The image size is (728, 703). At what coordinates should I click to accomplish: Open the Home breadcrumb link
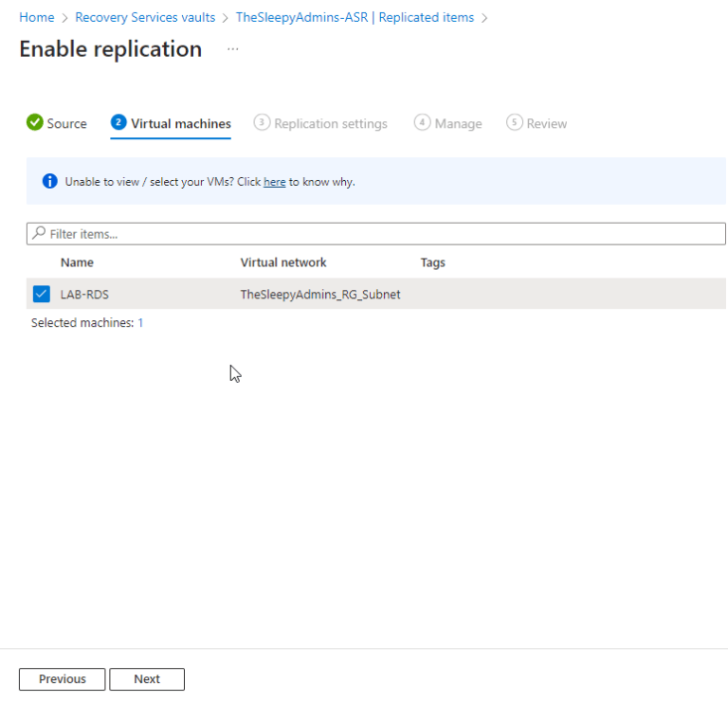coord(37,18)
